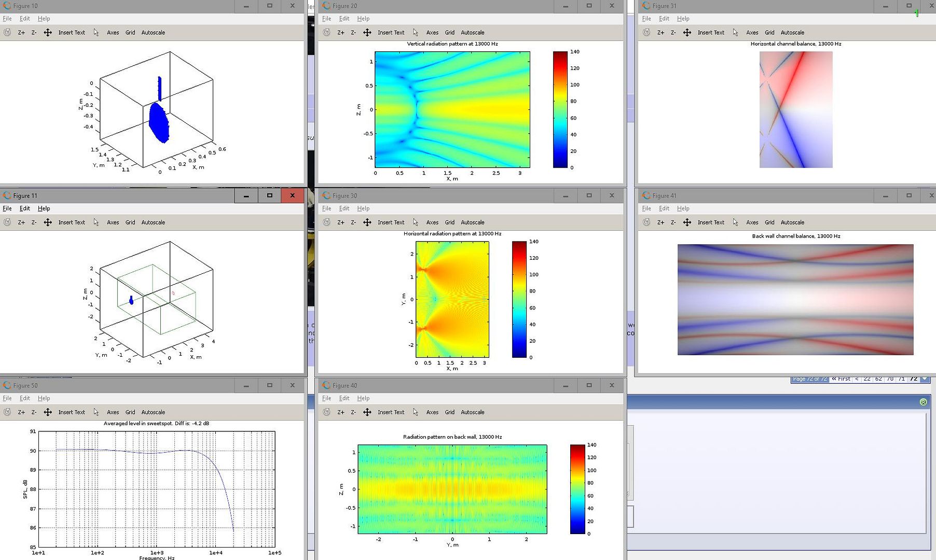936x560 pixels.
Task: Go to the First page link
Action: (x=841, y=379)
